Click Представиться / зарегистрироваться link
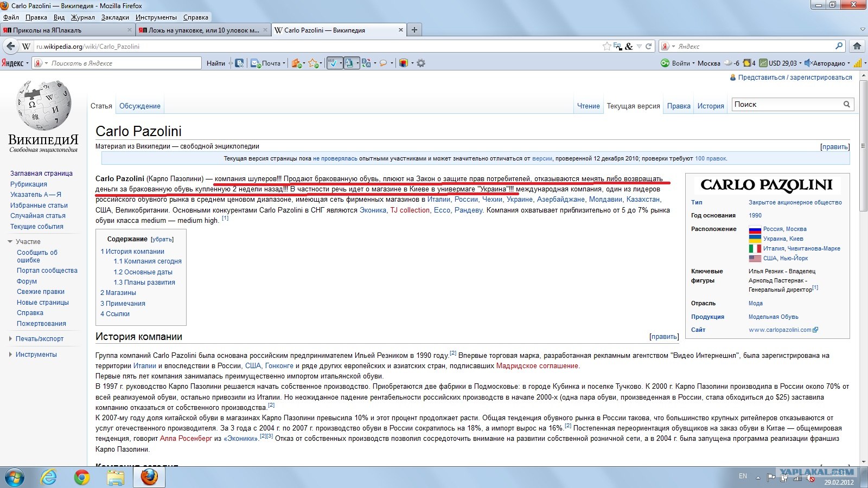The image size is (868, 488). tap(795, 78)
